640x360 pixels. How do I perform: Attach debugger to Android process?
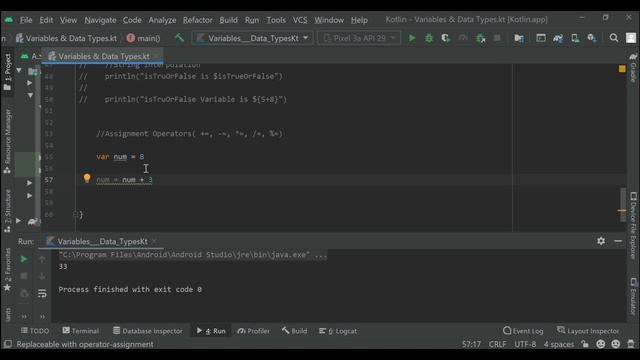(x=480, y=38)
